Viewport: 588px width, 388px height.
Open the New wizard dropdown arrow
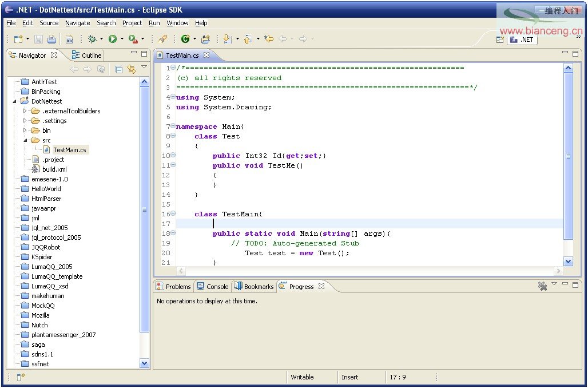point(28,39)
